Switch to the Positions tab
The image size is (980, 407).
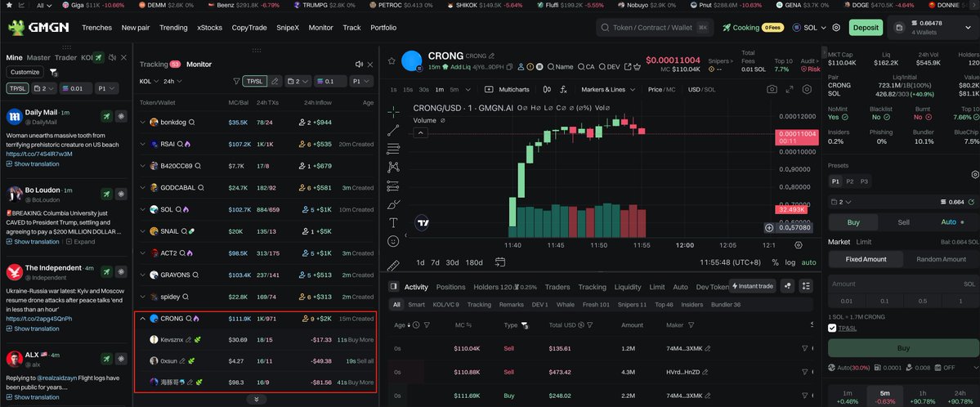click(450, 287)
